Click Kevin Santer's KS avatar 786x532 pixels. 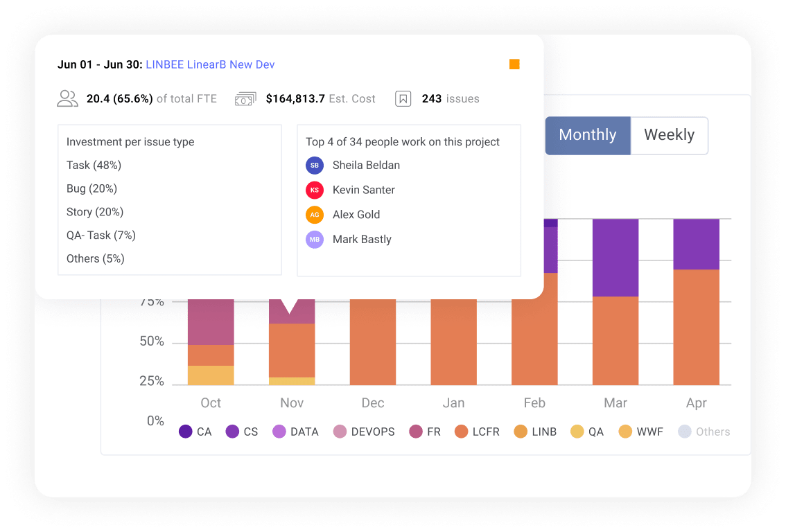pos(314,190)
